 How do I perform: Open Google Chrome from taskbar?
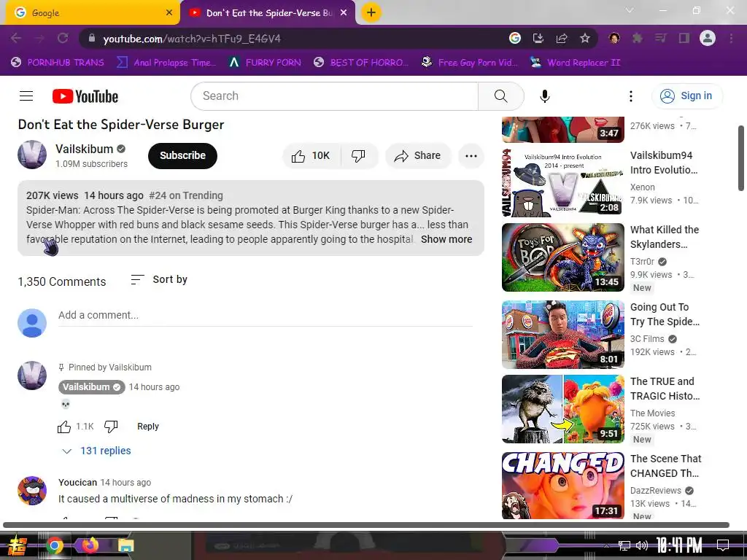coord(54,545)
